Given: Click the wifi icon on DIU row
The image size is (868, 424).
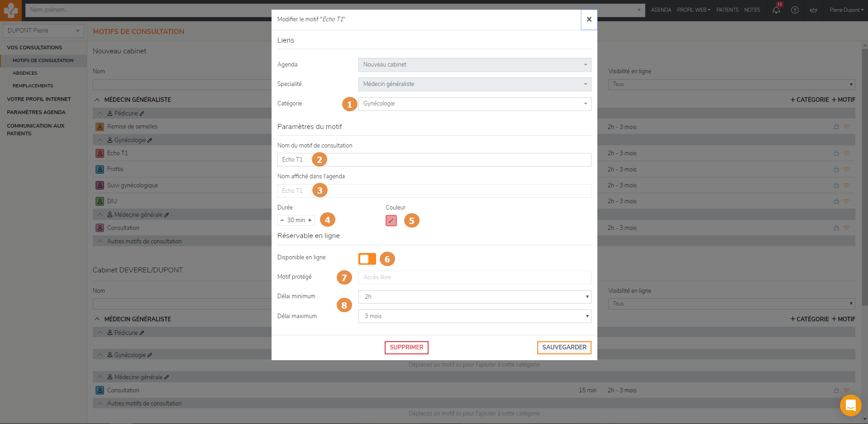Looking at the screenshot, I should 846,201.
